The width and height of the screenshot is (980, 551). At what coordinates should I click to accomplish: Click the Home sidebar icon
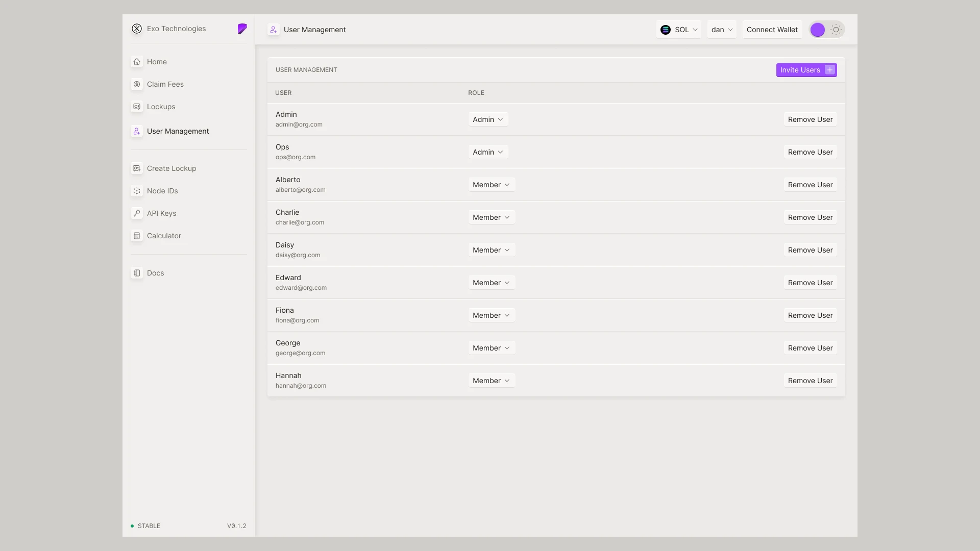tap(137, 62)
